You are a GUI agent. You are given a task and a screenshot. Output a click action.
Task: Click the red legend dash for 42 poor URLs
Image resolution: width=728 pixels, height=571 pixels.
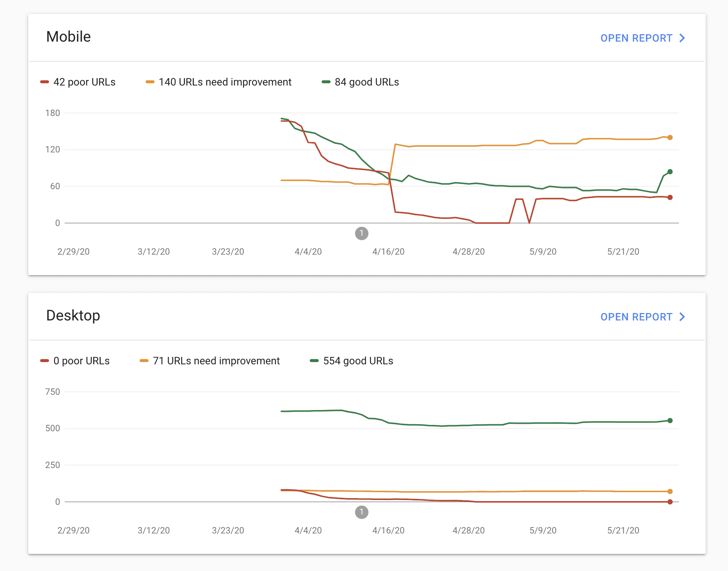(44, 82)
